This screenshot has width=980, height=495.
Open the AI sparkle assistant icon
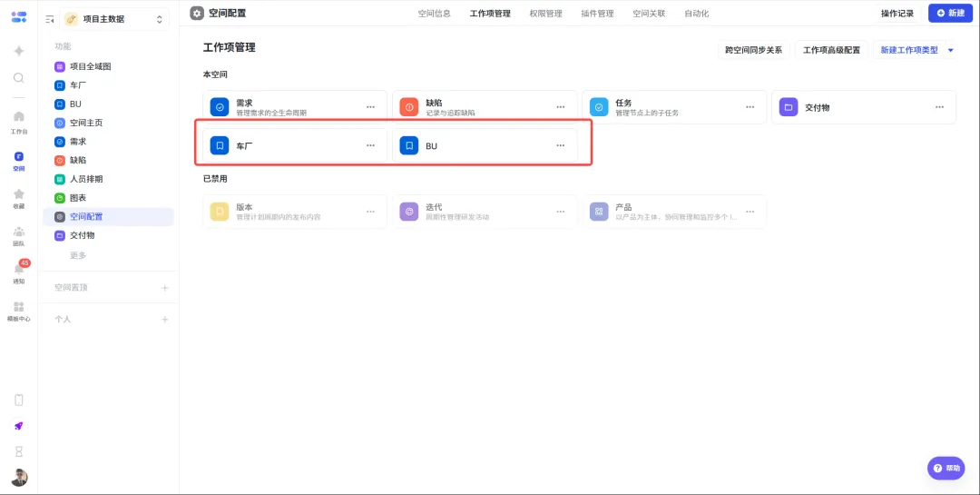[19, 51]
